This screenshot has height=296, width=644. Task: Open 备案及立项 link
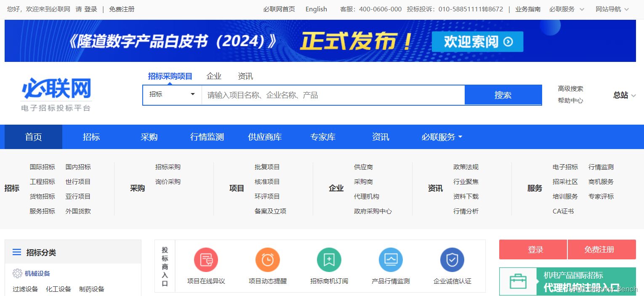coord(270,211)
